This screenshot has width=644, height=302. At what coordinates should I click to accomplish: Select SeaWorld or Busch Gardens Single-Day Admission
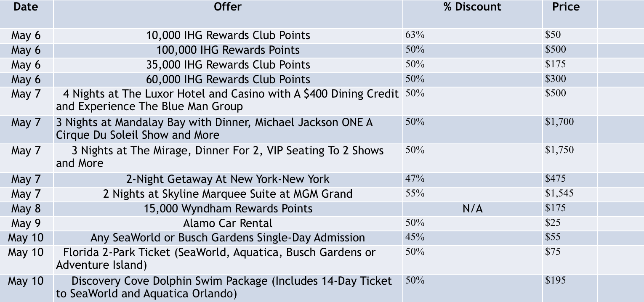point(228,238)
